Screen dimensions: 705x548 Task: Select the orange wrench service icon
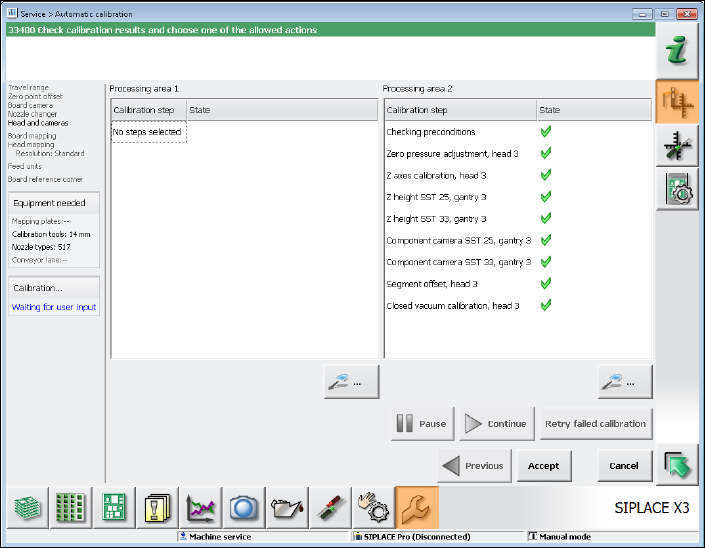point(417,508)
